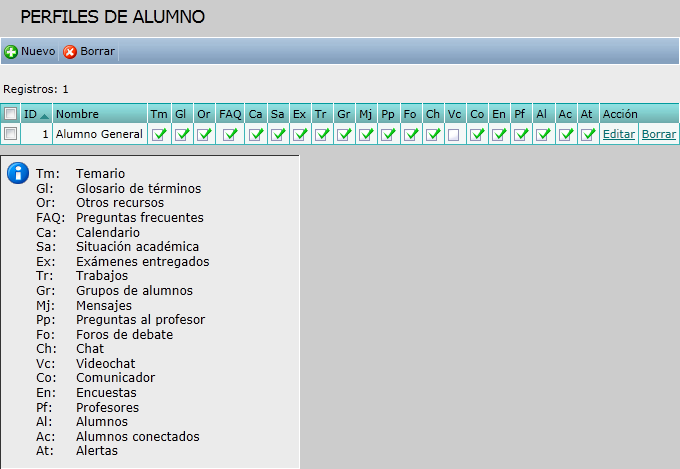Click the 'Temario' legend entry
This screenshot has height=469, width=680.
pos(101,174)
